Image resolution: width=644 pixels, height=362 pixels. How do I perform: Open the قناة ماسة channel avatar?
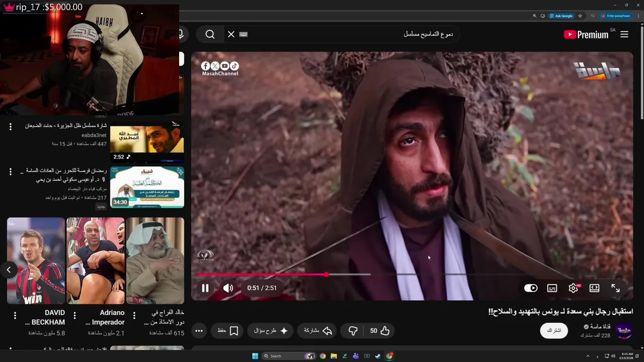pyautogui.click(x=624, y=330)
